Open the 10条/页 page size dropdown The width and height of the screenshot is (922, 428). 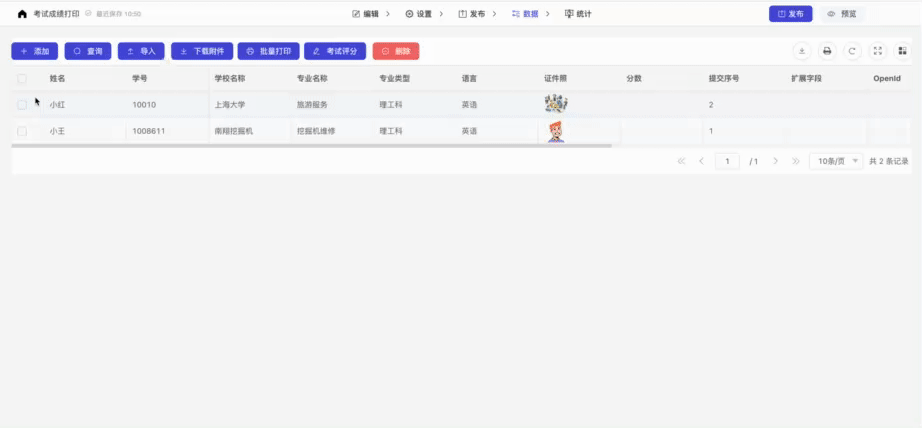point(836,161)
